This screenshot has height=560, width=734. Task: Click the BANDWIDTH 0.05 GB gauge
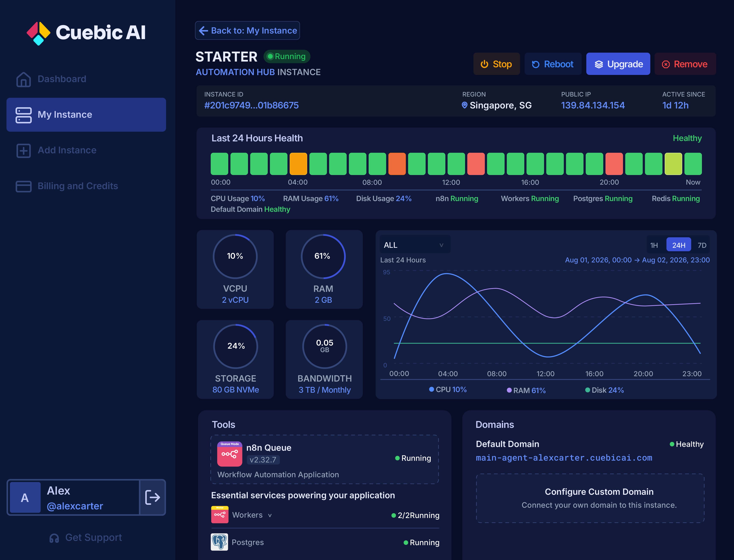pyautogui.click(x=324, y=346)
